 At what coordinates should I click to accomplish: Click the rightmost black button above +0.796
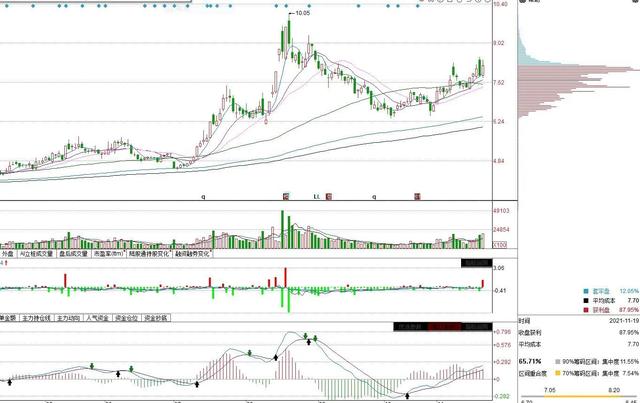tap(477, 326)
